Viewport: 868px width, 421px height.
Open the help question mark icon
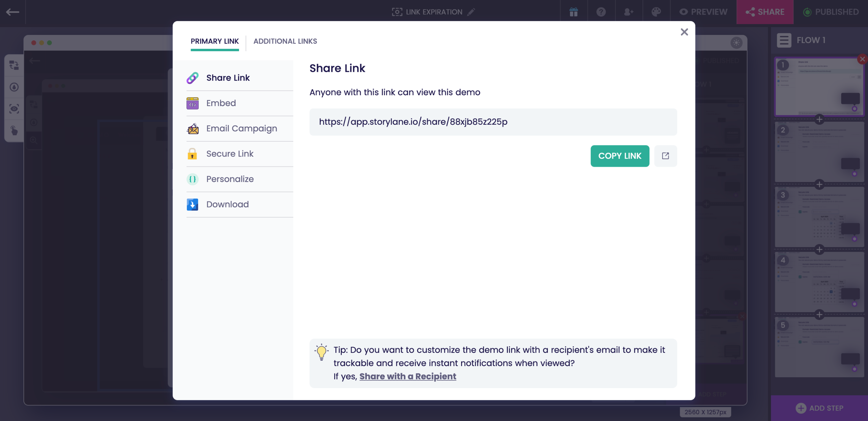coord(601,12)
